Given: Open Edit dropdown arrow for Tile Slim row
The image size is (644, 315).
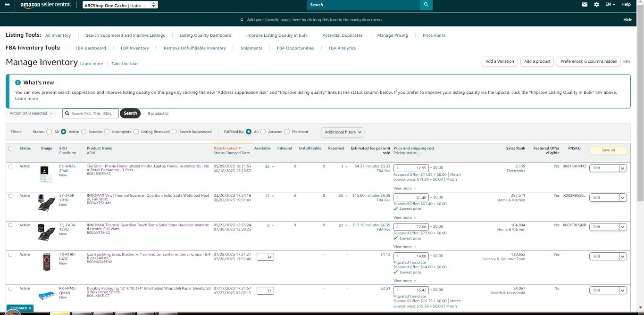Looking at the screenshot, I should pos(623,168).
